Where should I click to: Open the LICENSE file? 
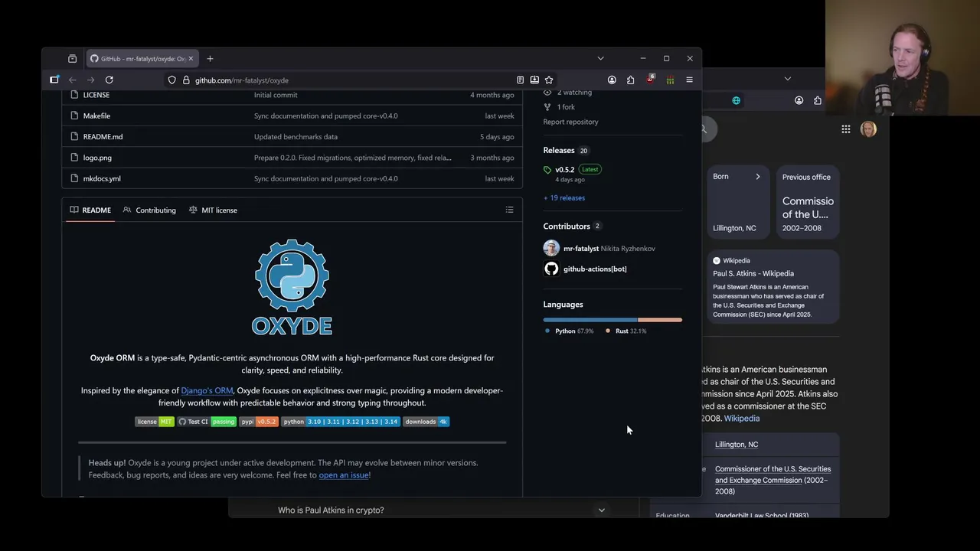(x=96, y=95)
